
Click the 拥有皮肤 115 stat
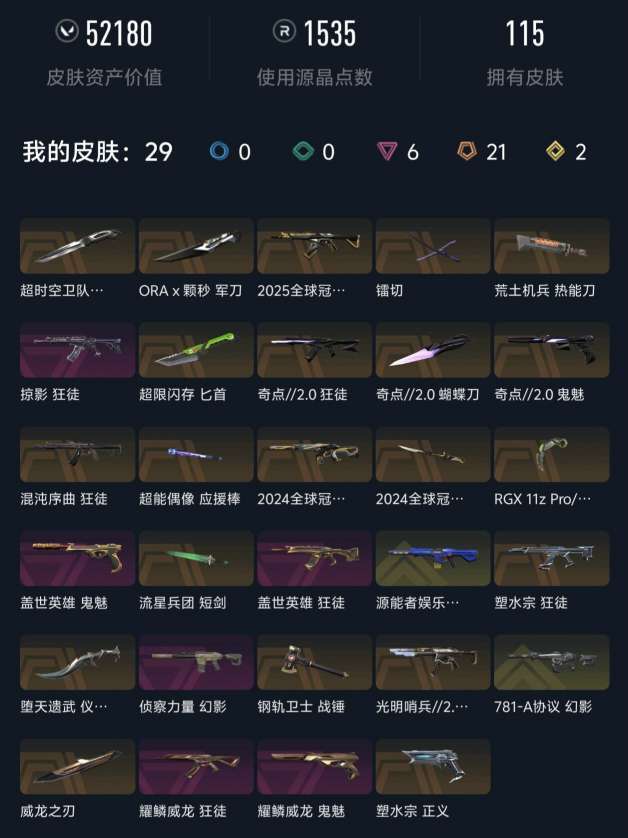coord(525,52)
